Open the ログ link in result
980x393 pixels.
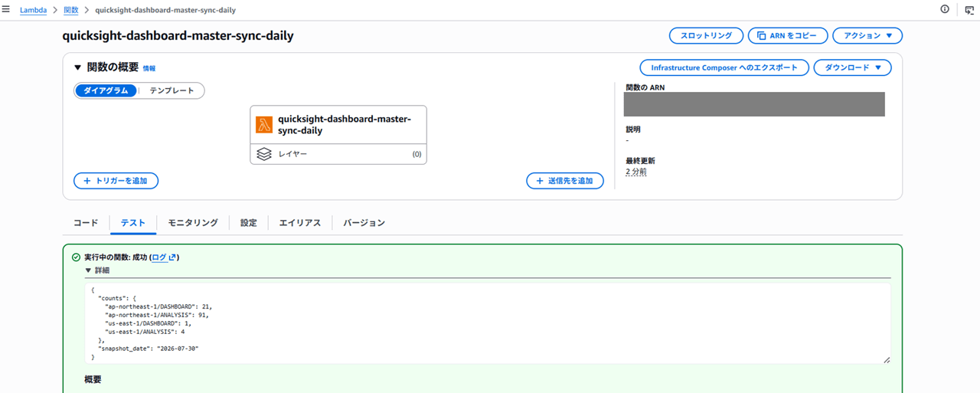[x=158, y=257]
